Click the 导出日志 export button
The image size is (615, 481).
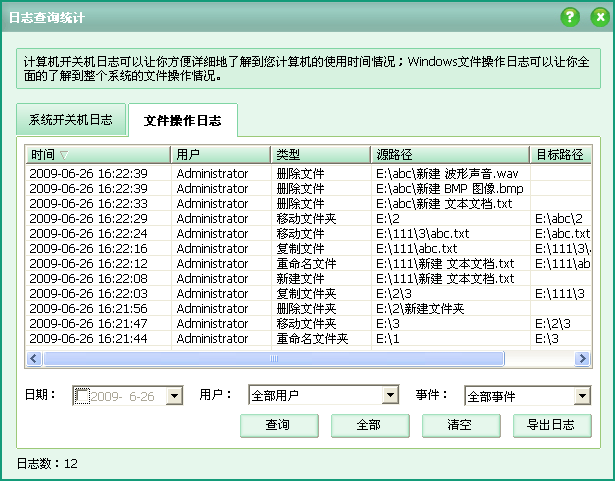tap(551, 425)
